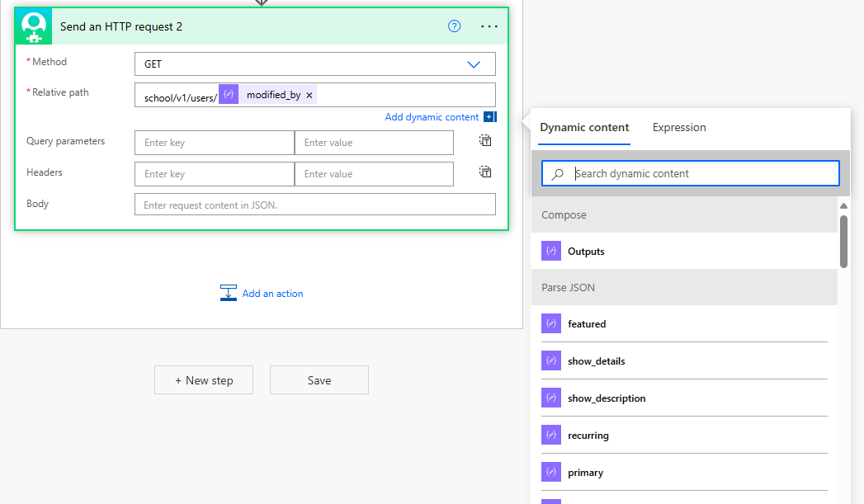Click the recurring item icon
Screen dimensions: 864x504
point(551,436)
